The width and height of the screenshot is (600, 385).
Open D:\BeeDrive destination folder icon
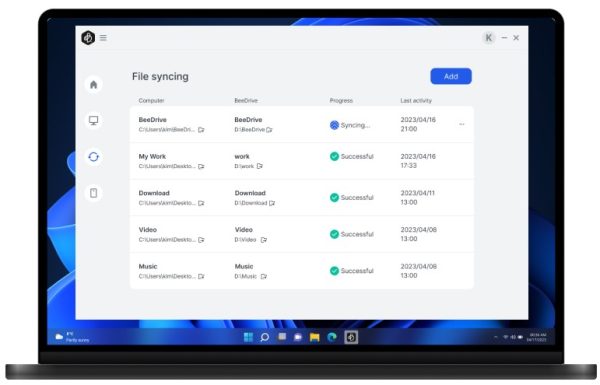269,130
